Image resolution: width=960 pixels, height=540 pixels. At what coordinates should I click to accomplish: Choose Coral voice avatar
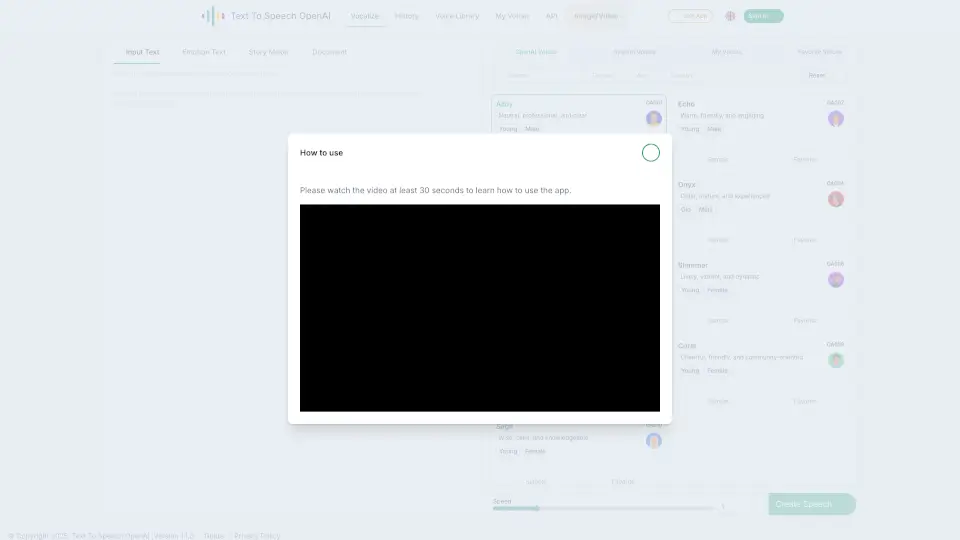click(835, 360)
